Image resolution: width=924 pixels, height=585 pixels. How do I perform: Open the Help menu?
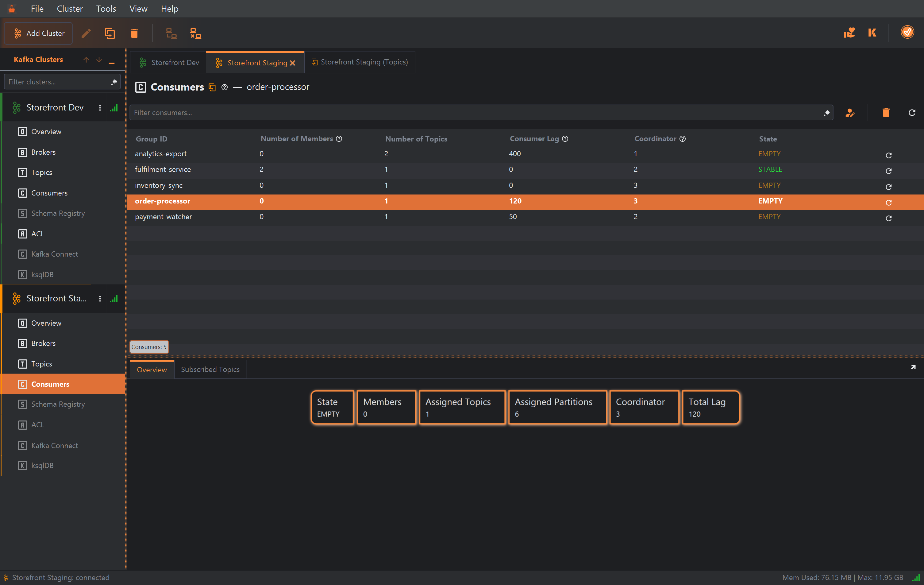pos(169,9)
